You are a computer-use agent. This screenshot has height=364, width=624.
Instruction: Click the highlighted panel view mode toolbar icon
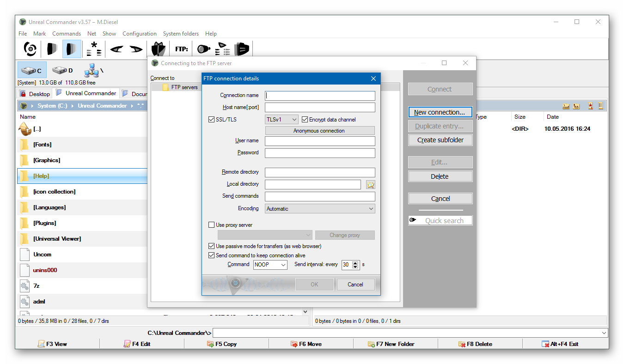[72, 49]
